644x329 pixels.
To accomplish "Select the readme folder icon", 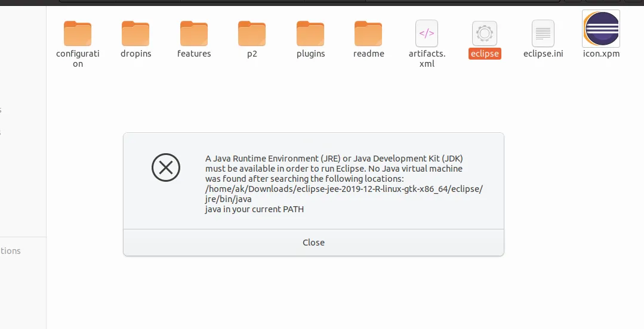I will click(368, 33).
